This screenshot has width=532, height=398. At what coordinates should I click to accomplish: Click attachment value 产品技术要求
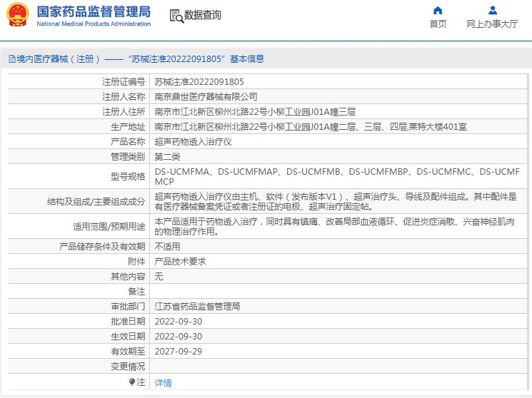click(x=180, y=261)
